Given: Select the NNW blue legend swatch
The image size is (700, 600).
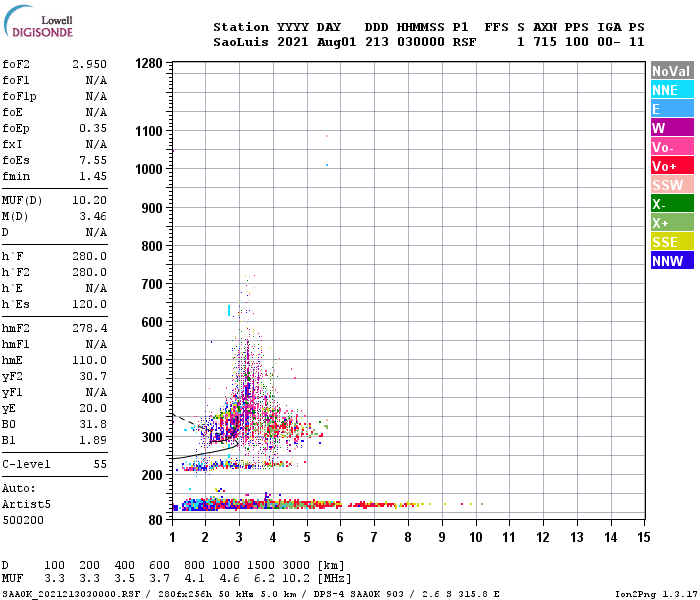Looking at the screenshot, I should pos(672,261).
